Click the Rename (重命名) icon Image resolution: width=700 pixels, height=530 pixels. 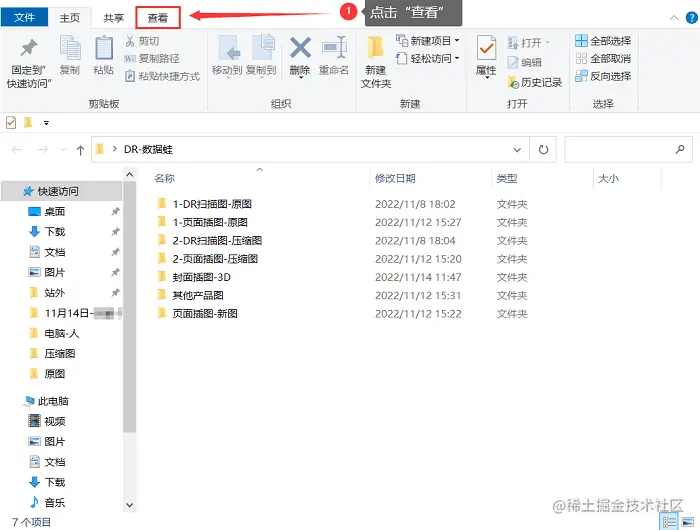pyautogui.click(x=334, y=47)
